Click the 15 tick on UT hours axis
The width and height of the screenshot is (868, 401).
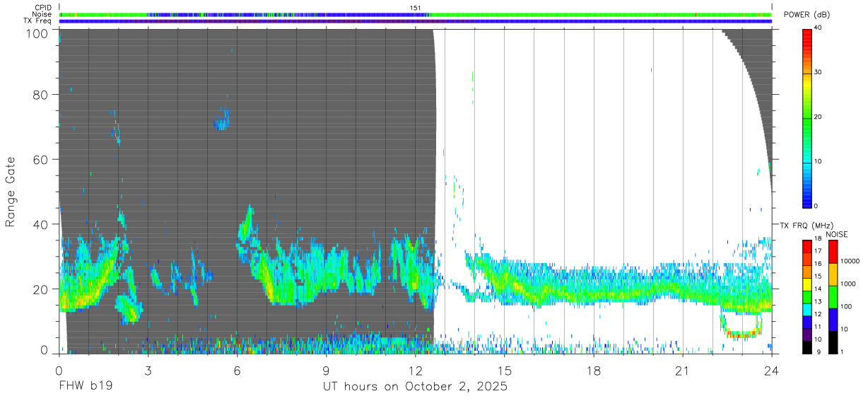coord(505,370)
